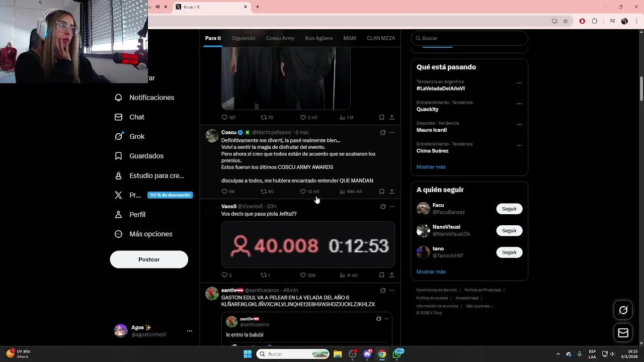Repost Coscu's post showing 80 reposts
The height and width of the screenshot is (362, 644).
[263, 192]
